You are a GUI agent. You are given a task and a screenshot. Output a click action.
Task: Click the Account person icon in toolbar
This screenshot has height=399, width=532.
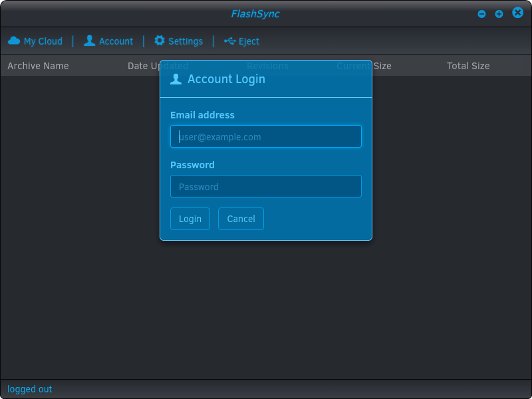click(x=89, y=41)
